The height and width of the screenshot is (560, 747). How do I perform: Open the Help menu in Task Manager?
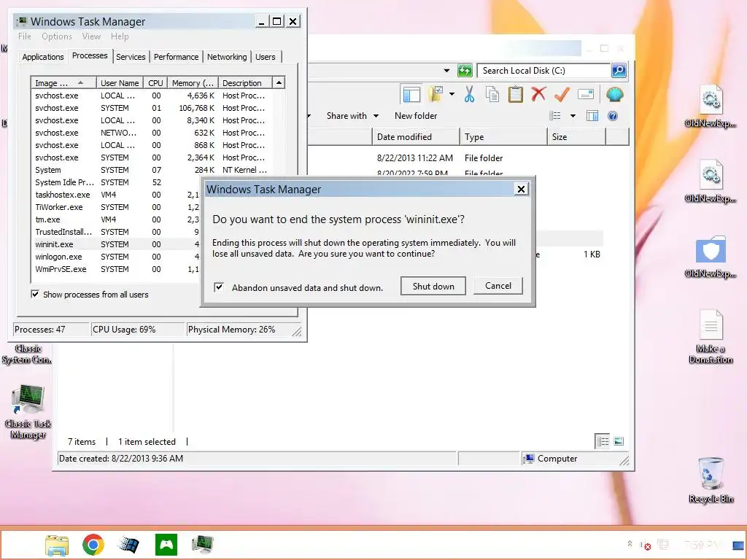coord(120,36)
